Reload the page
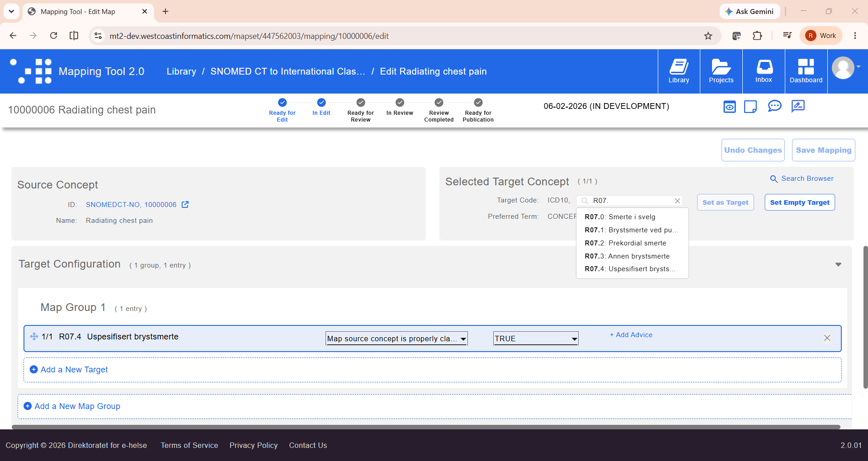Image resolution: width=868 pixels, height=461 pixels. 53,36
